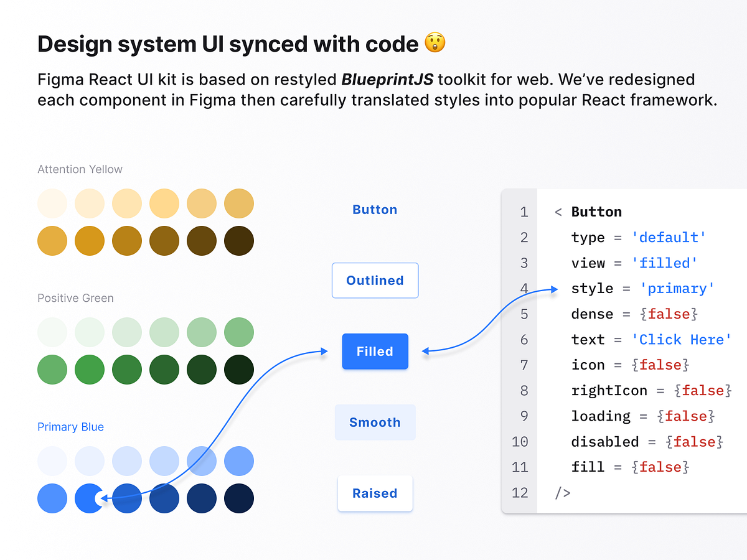The height and width of the screenshot is (560, 747).
Task: Click the 'default' value on the type line
Action: tap(669, 237)
